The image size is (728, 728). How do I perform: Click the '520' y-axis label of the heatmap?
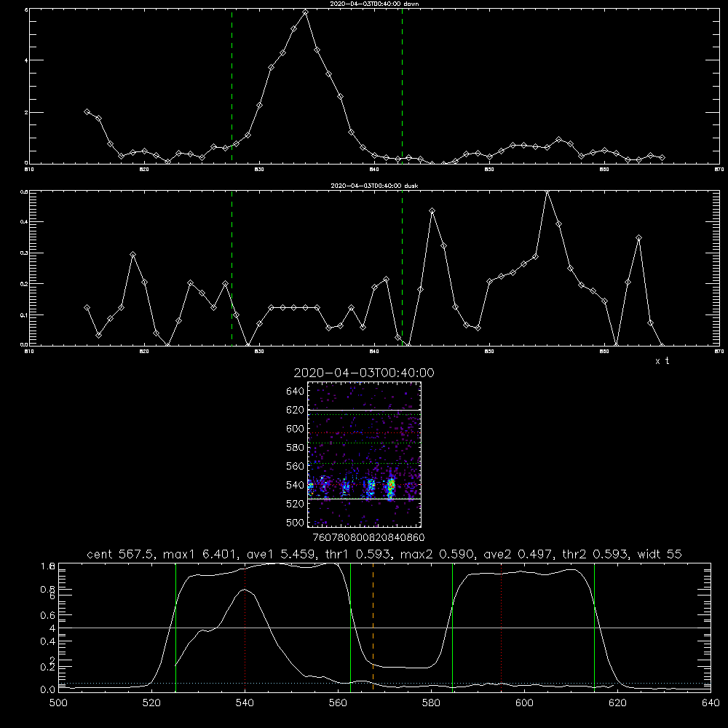296,504
